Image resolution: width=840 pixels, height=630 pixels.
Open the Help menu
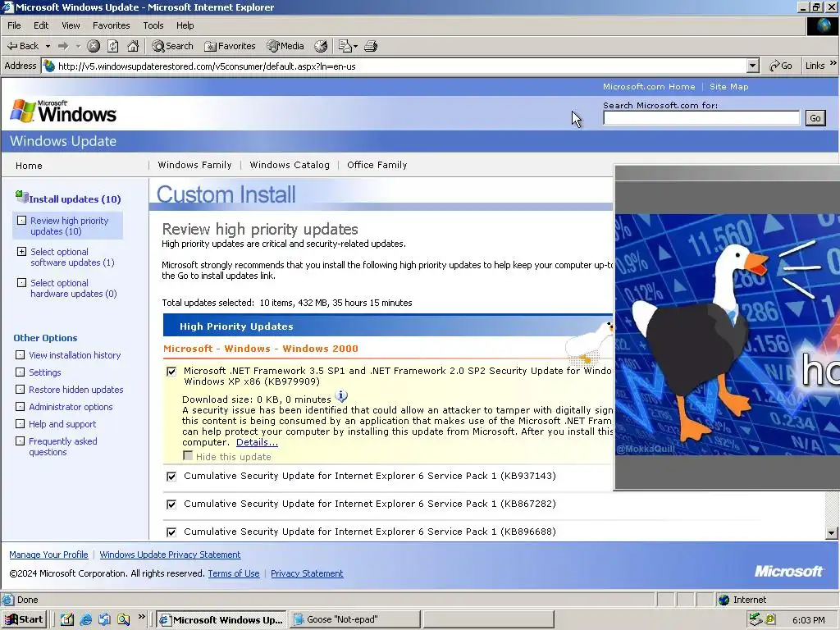coord(185,25)
